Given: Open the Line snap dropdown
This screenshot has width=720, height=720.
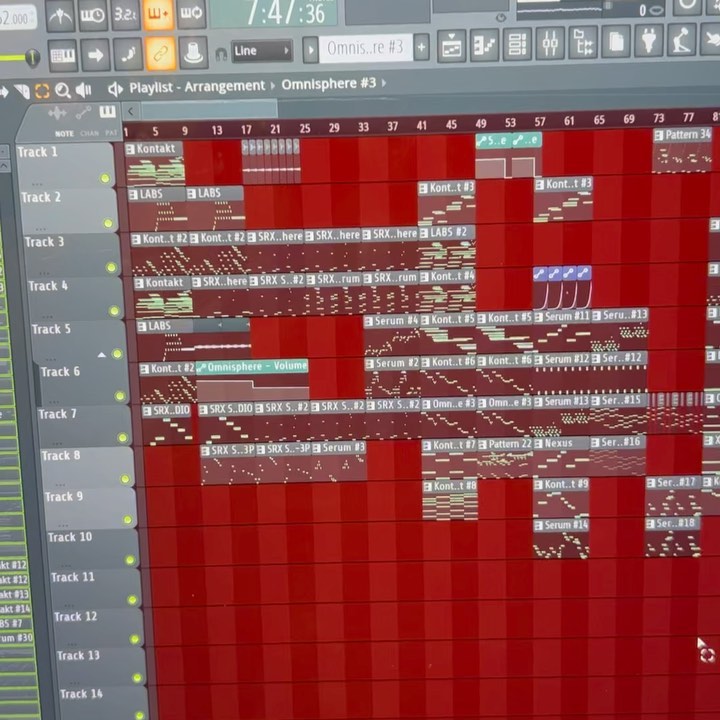Looking at the screenshot, I should click(261, 50).
